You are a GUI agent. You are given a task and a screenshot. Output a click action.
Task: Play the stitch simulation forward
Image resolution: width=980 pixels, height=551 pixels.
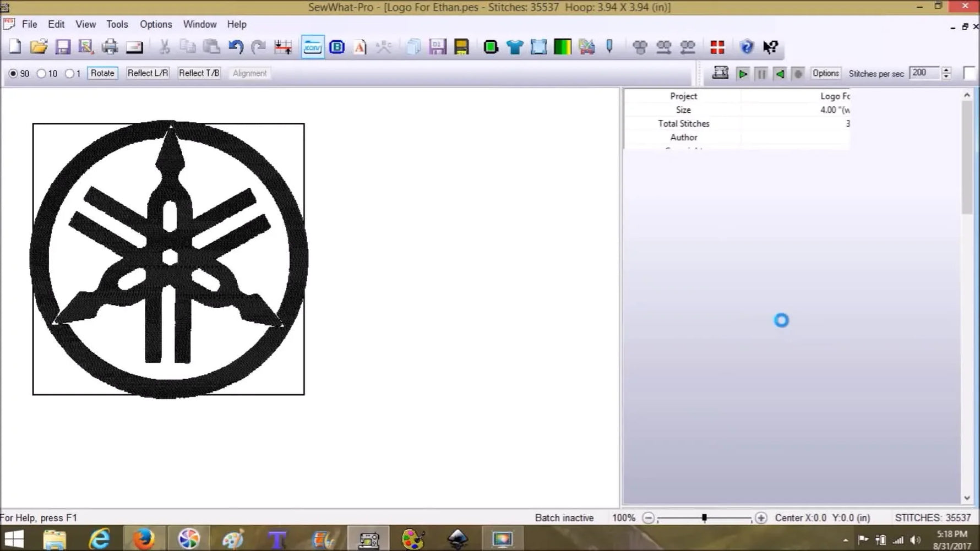pyautogui.click(x=743, y=73)
